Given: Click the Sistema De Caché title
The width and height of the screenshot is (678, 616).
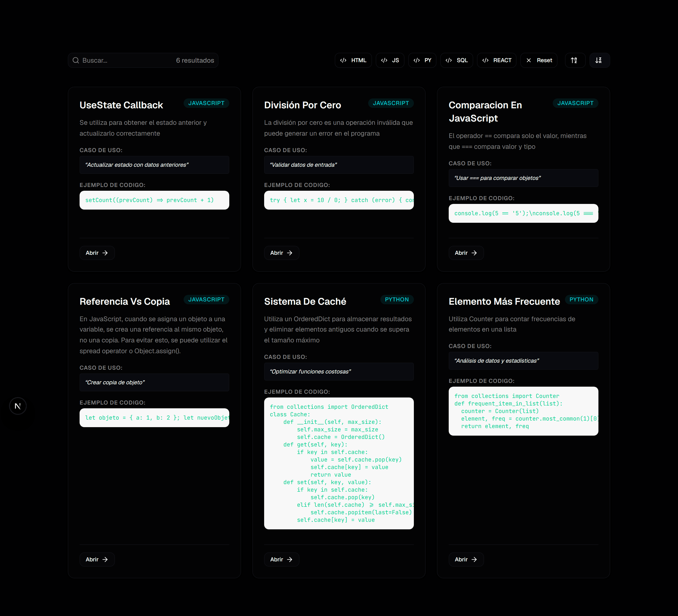Looking at the screenshot, I should point(305,301).
